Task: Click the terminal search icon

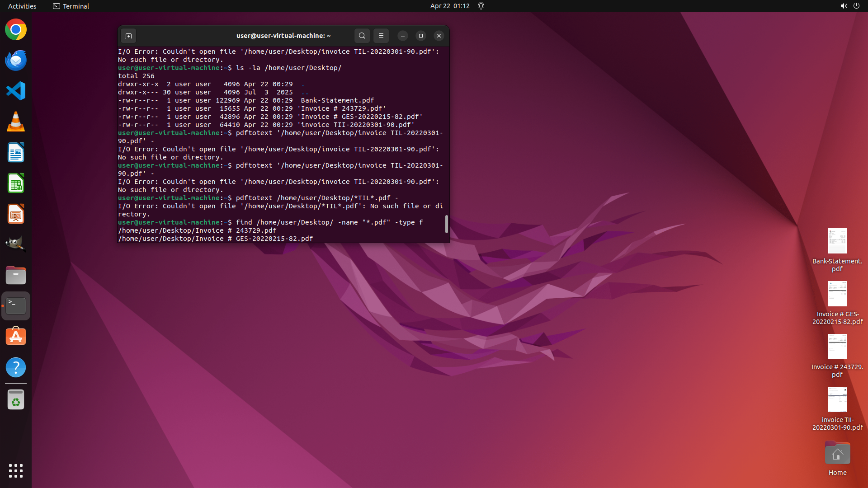Action: click(362, 36)
